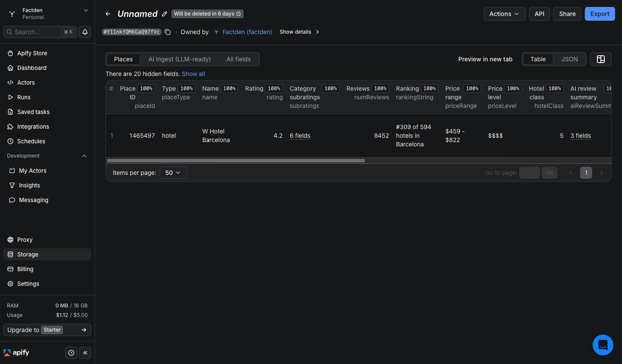Copy the dataset ID to clipboard

[x=168, y=32]
